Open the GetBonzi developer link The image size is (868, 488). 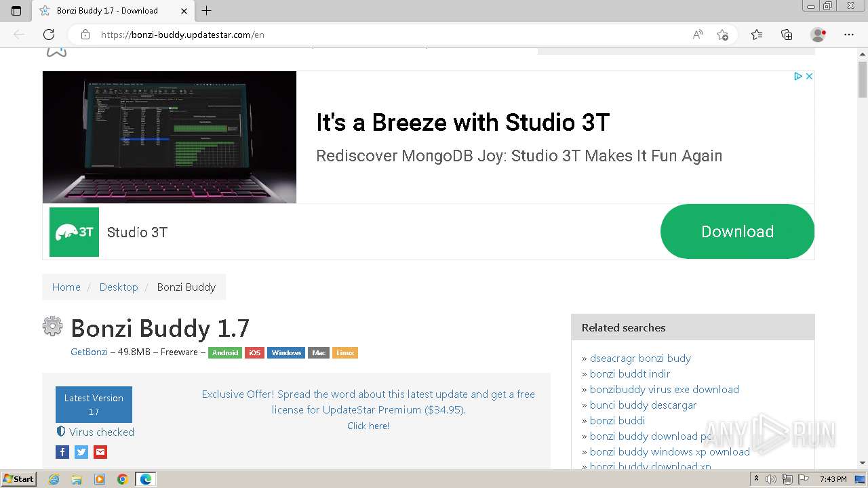pyautogui.click(x=89, y=352)
